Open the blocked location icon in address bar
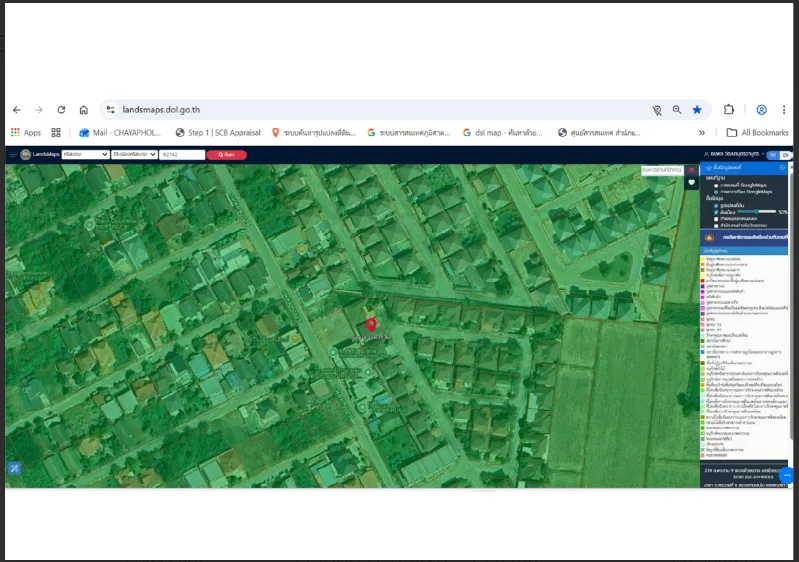This screenshot has width=799, height=562. [657, 110]
